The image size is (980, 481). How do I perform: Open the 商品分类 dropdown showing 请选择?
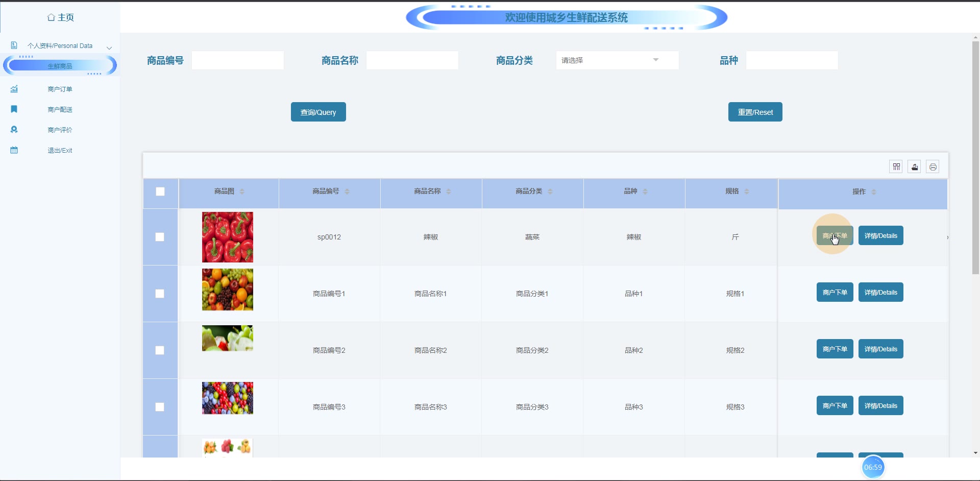[618, 60]
